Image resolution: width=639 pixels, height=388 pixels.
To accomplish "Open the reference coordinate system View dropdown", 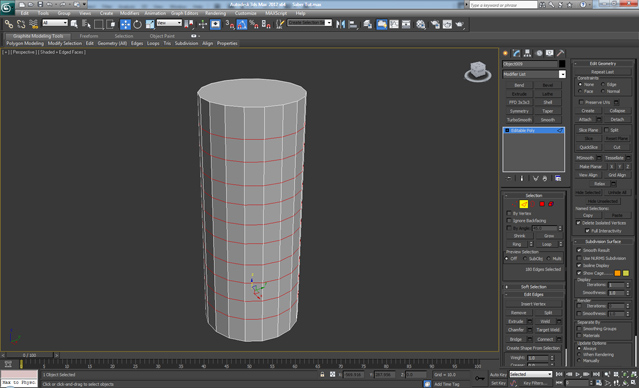I will coord(169,23).
